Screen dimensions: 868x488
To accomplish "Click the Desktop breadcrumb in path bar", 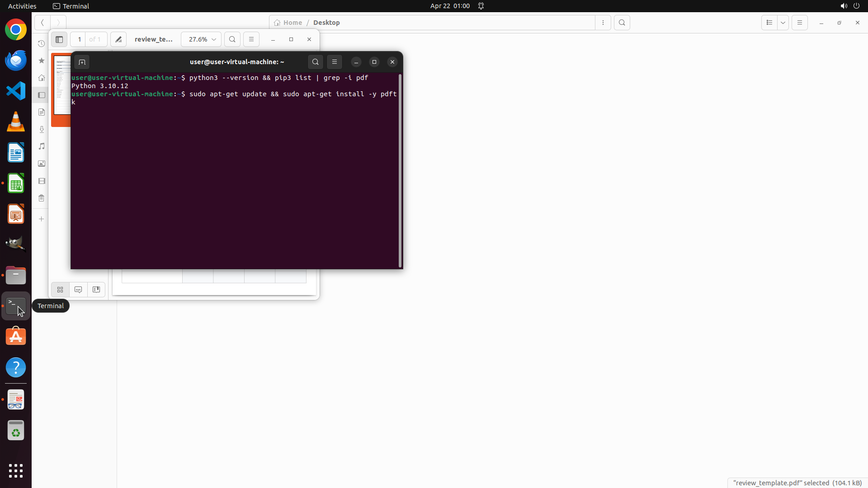I will click(x=326, y=23).
